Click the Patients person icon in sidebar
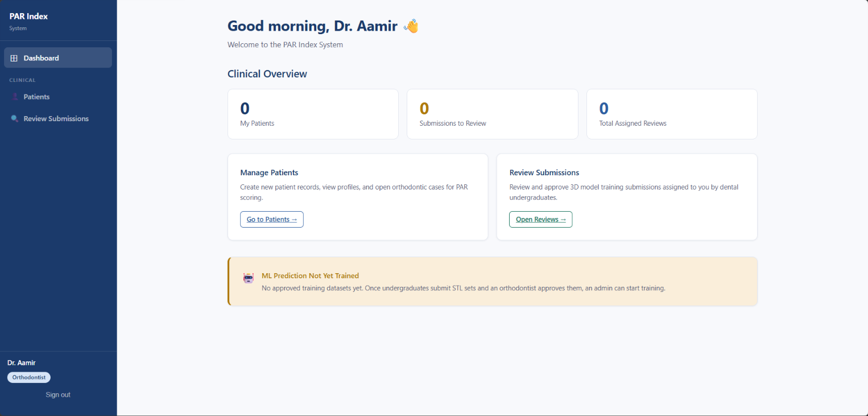 point(15,97)
